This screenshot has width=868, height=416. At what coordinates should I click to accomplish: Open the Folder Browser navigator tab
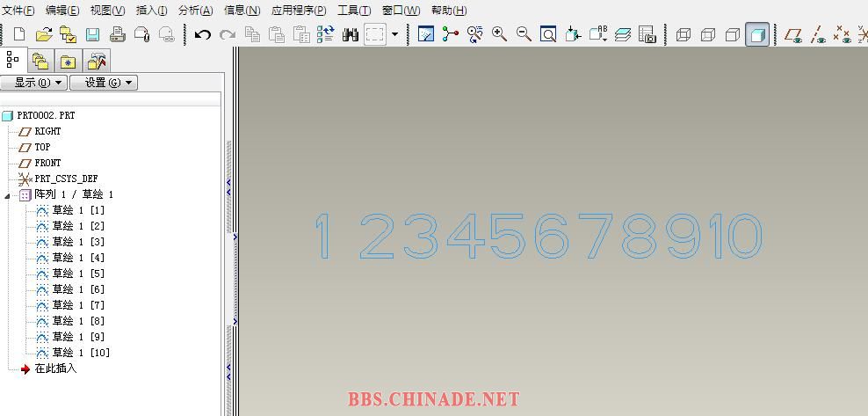40,61
